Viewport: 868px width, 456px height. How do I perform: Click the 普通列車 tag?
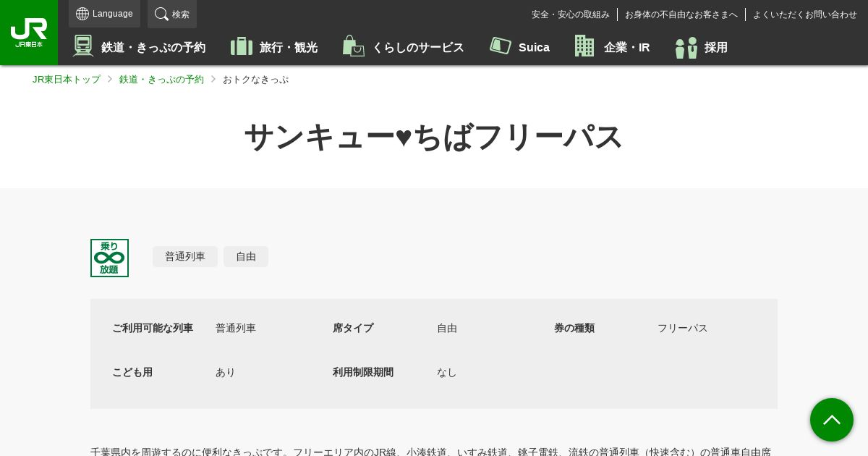tap(185, 256)
